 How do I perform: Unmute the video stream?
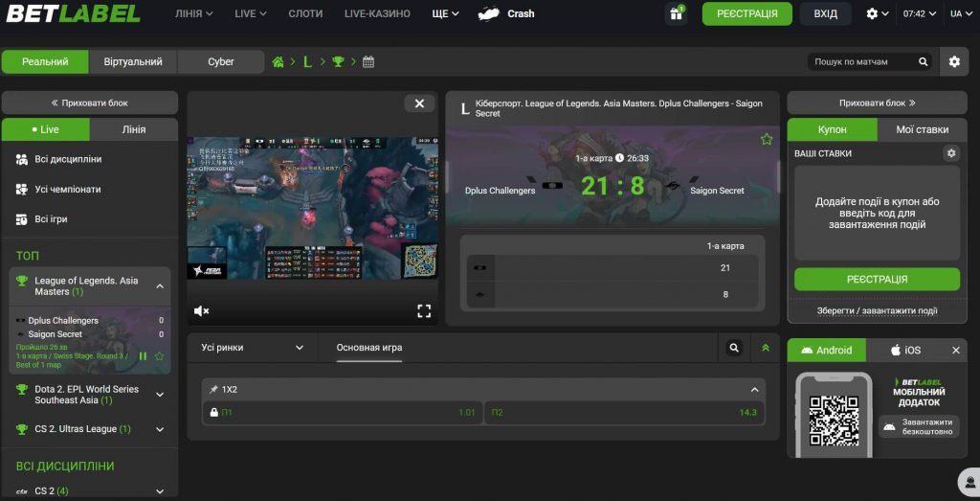click(x=201, y=311)
